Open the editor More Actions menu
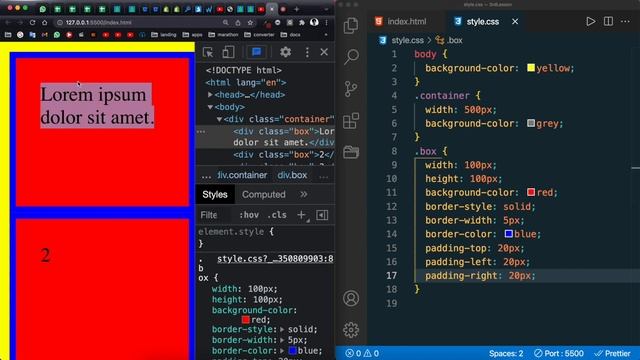Screen dimensions: 640x360 (625, 21)
